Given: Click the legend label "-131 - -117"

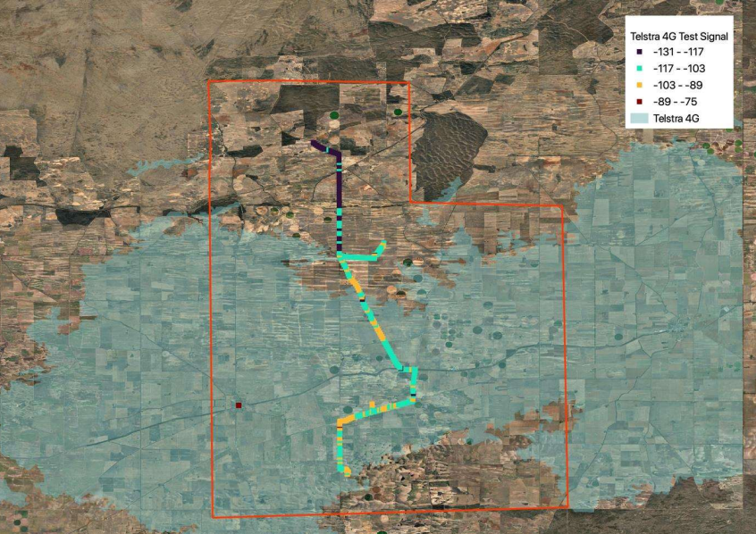Looking at the screenshot, I should point(678,52).
